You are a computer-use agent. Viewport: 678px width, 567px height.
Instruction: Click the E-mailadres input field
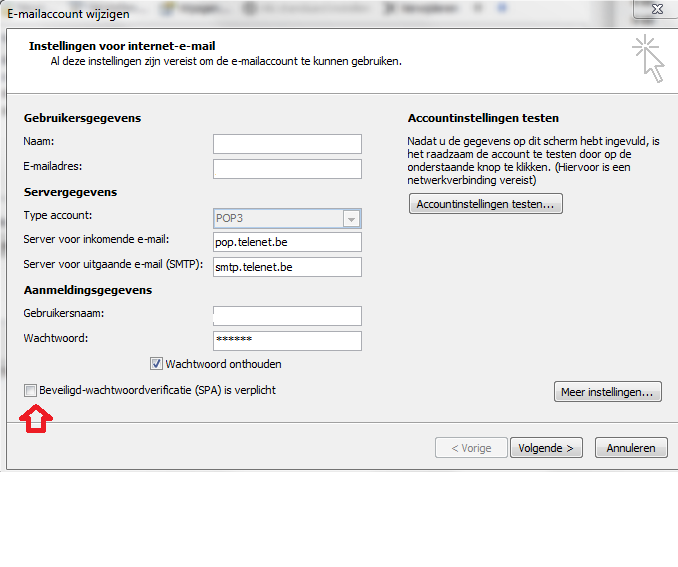[287, 169]
